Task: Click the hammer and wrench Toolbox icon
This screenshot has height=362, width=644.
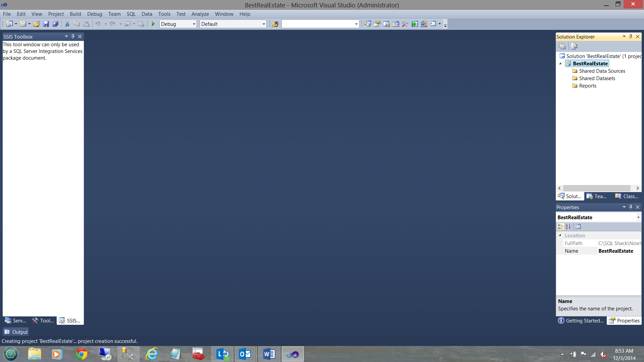Action: [x=405, y=24]
